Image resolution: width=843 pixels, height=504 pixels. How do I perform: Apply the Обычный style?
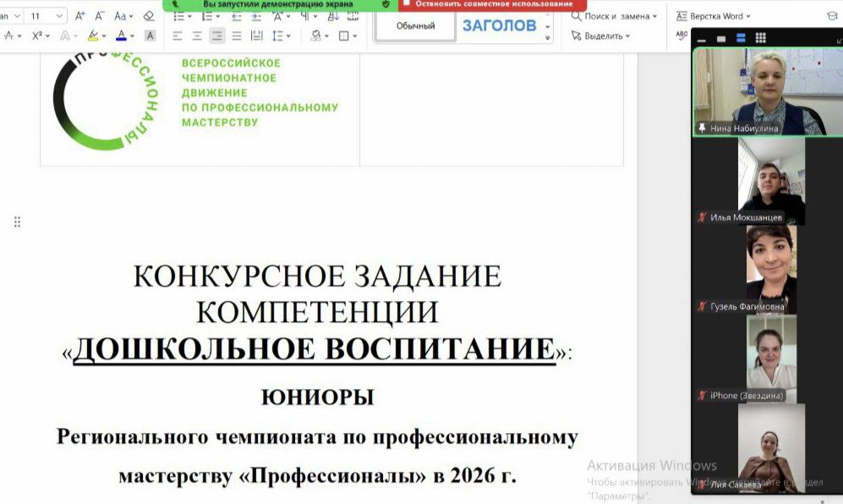click(416, 25)
